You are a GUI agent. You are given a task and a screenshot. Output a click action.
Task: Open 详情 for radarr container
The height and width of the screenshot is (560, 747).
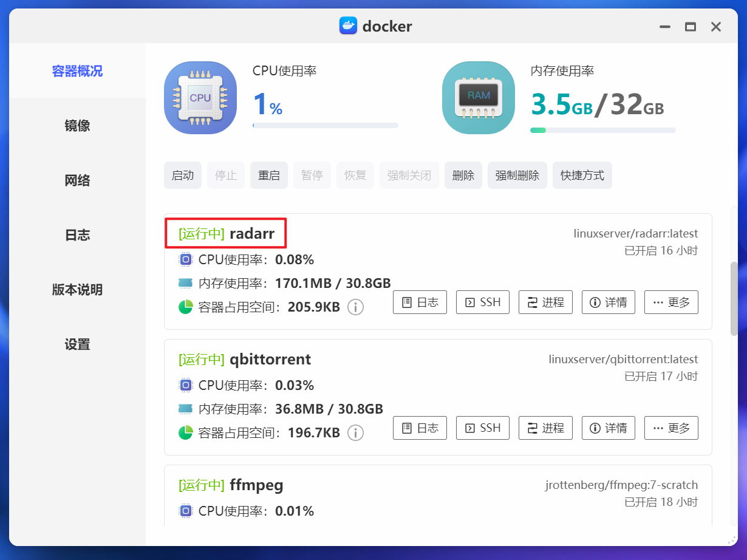[609, 302]
